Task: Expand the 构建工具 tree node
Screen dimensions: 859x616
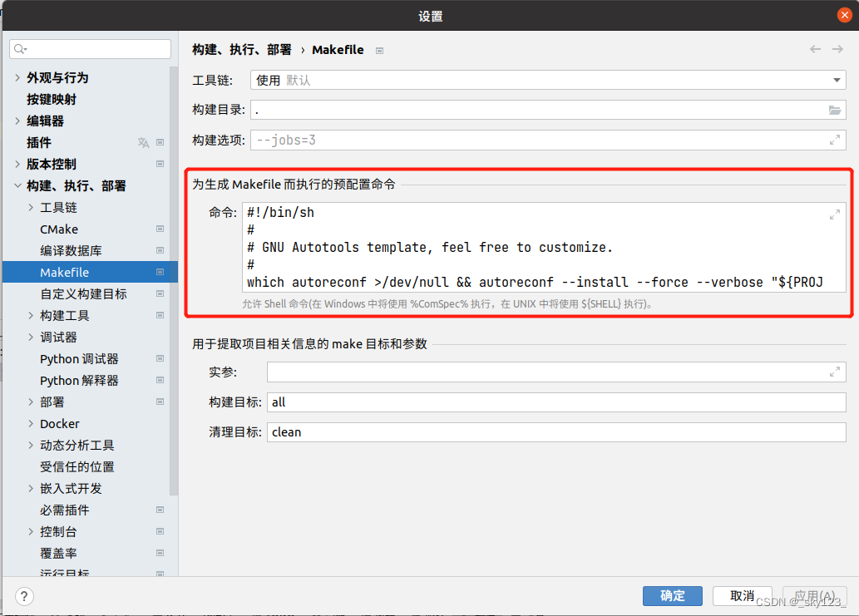Action: (x=31, y=316)
